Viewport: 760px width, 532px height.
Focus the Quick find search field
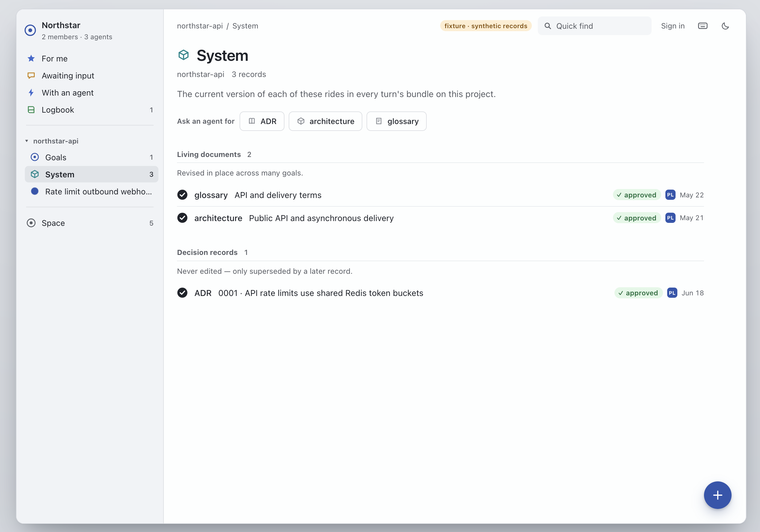pos(594,26)
